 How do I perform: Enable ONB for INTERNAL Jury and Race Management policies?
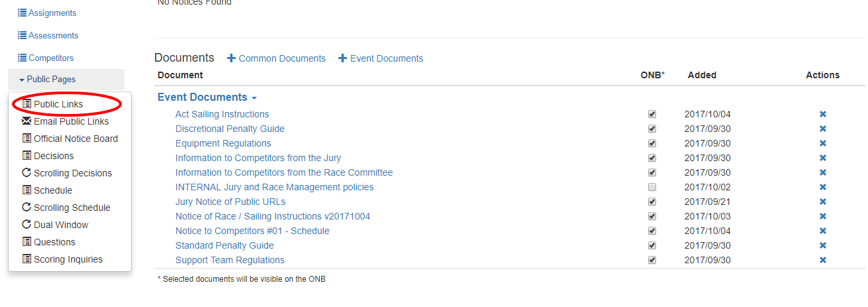tap(652, 187)
